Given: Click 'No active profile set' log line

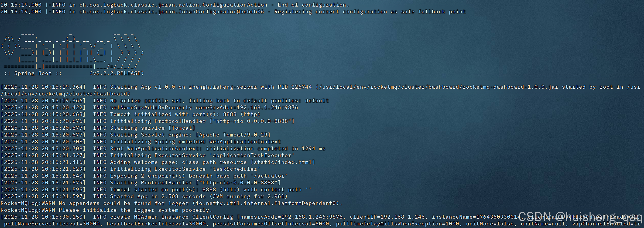Looking at the screenshot, I should click(165, 101).
